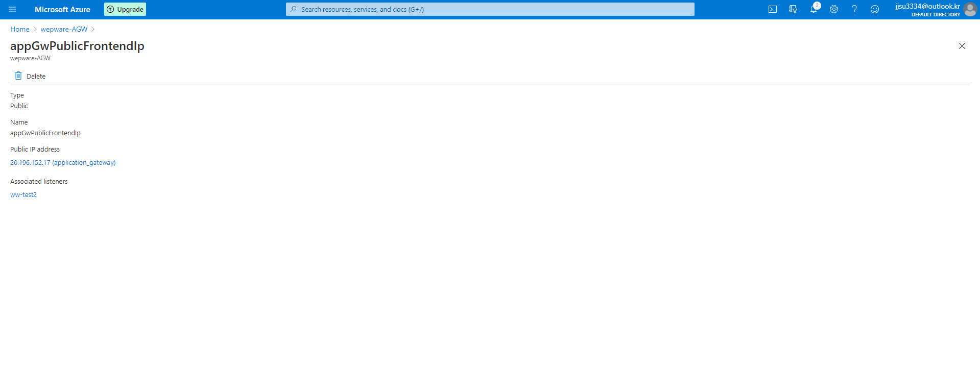Click the Delete trash can icon
980x371 pixels.
[18, 76]
